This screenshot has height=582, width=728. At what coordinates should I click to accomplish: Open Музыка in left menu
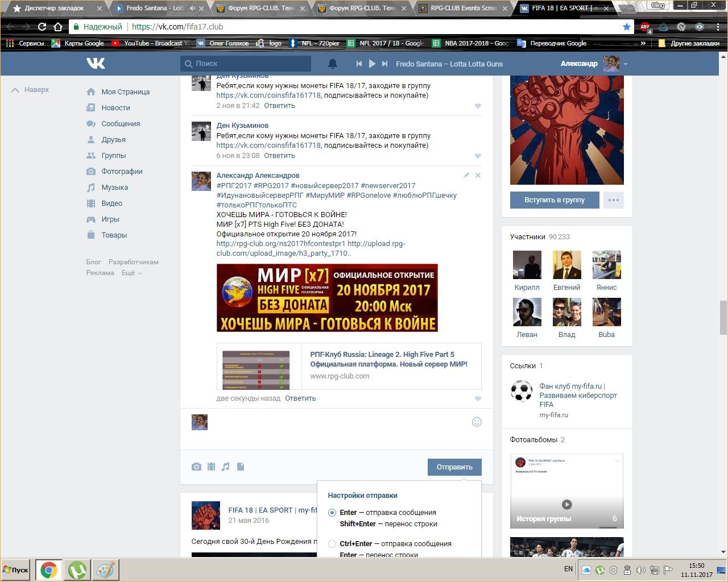(114, 187)
